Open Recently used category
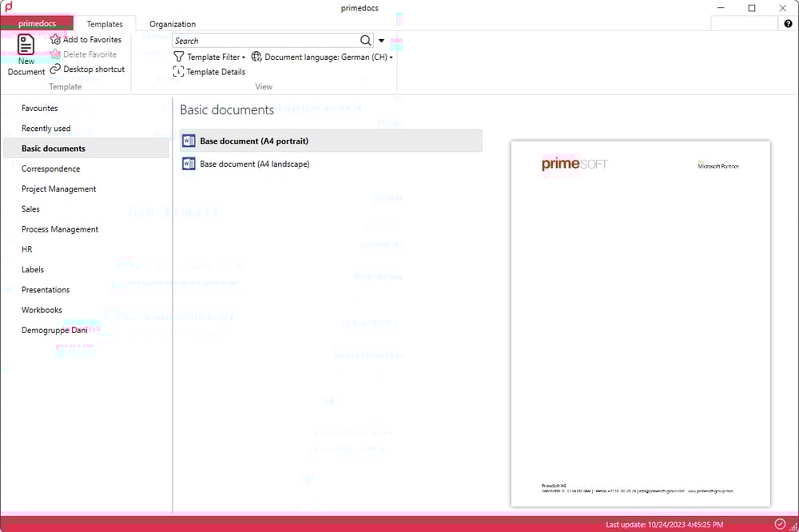Screen dimensions: 799x532 [86, 129]
